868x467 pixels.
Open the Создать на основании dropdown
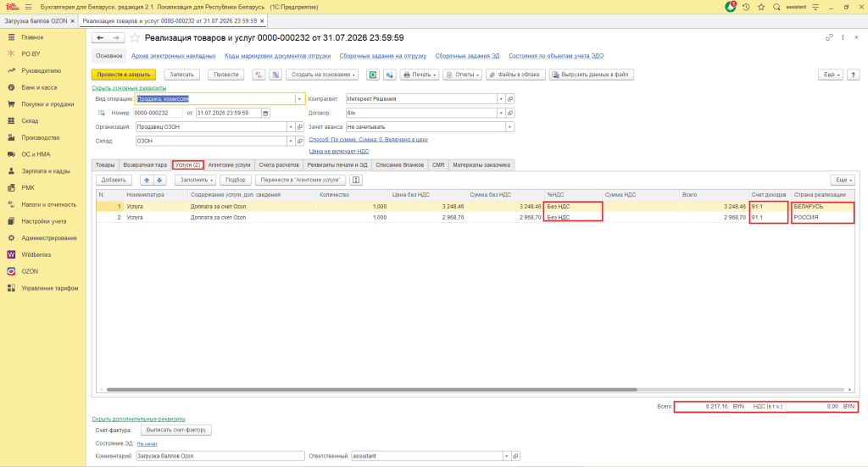pos(322,75)
